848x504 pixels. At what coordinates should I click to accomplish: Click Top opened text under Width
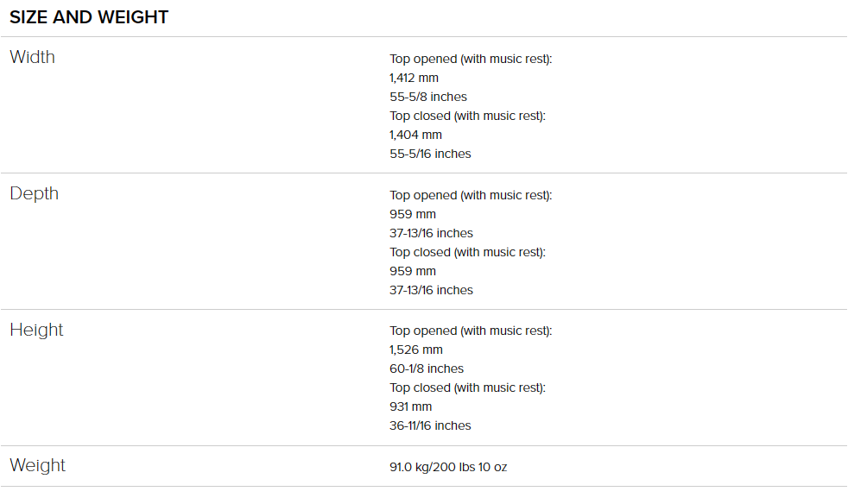coord(471,59)
